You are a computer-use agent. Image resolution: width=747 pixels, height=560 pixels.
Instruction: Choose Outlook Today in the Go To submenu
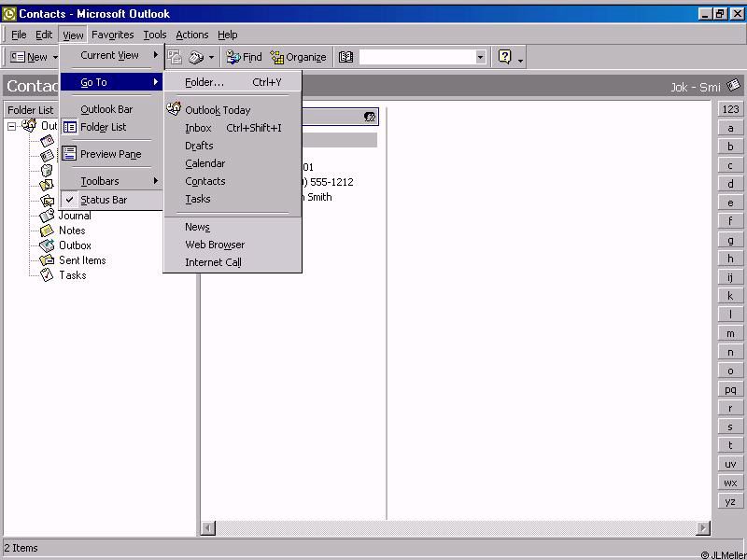233,110
